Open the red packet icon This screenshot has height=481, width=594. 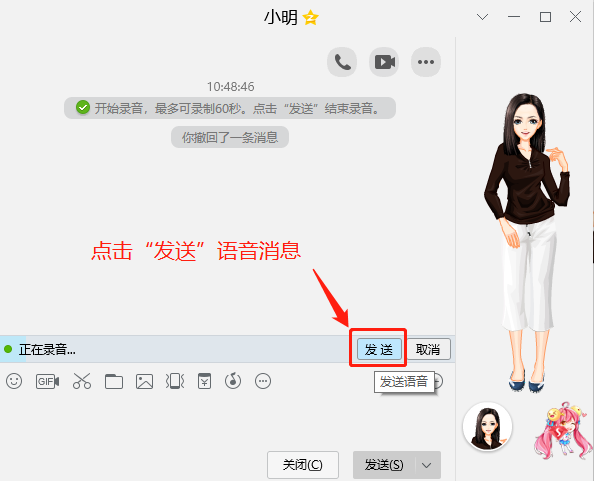pyautogui.click(x=204, y=381)
